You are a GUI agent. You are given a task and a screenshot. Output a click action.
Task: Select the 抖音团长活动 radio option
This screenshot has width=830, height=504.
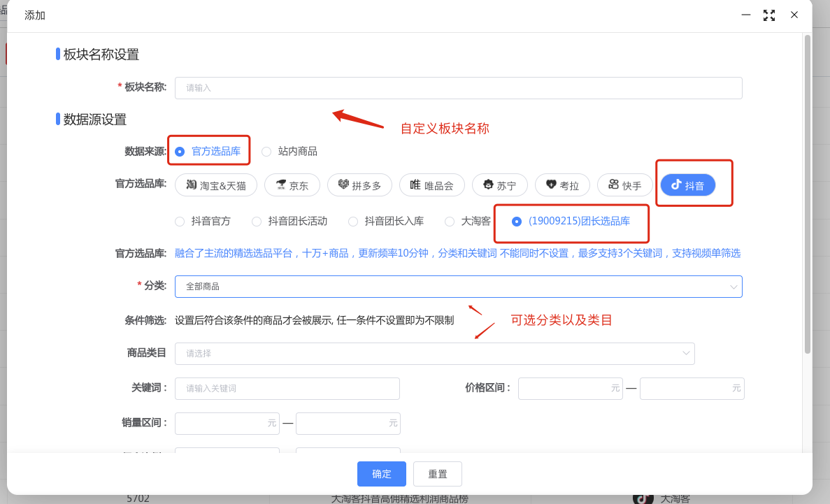coord(289,222)
